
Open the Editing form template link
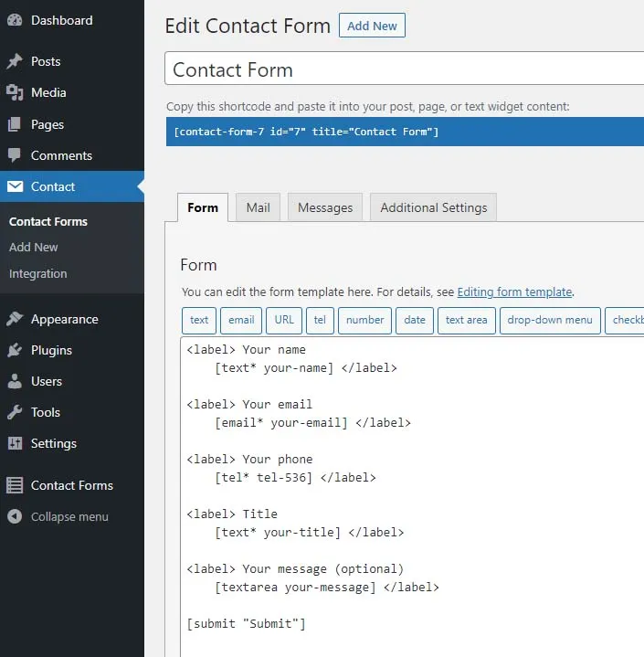(514, 292)
